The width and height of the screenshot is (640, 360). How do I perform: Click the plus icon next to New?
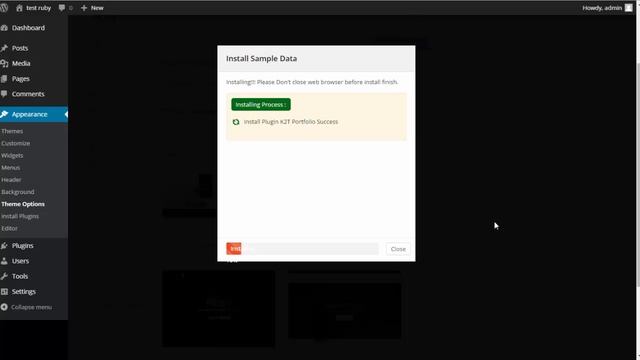[x=84, y=8]
